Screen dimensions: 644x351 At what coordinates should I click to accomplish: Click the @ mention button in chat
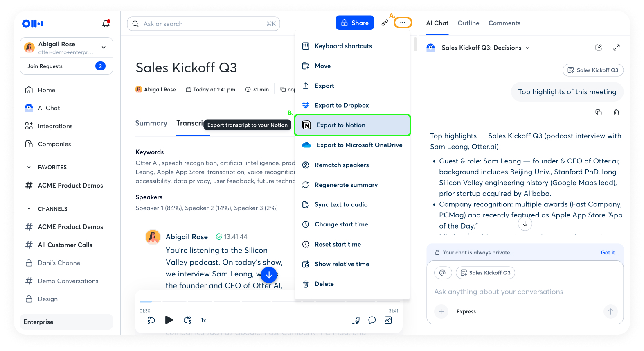click(x=442, y=273)
